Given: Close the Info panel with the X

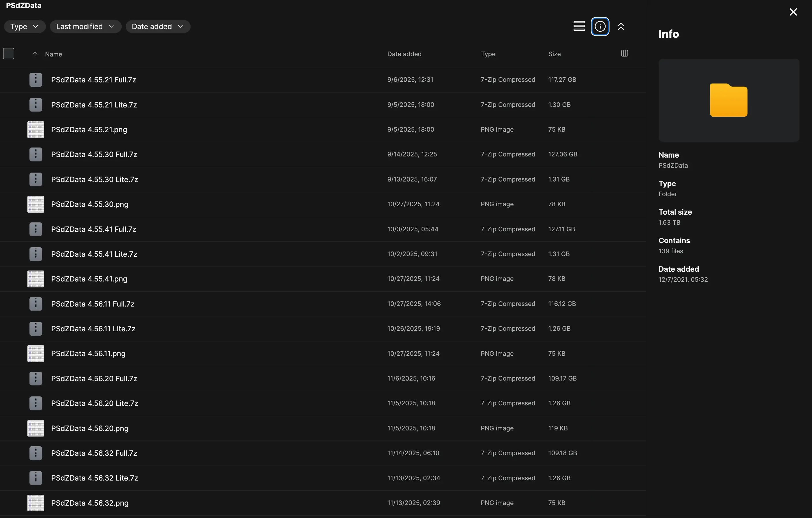Looking at the screenshot, I should point(793,12).
